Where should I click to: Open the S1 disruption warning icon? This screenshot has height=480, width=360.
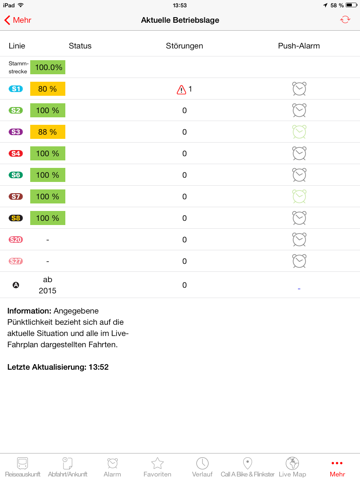click(181, 89)
